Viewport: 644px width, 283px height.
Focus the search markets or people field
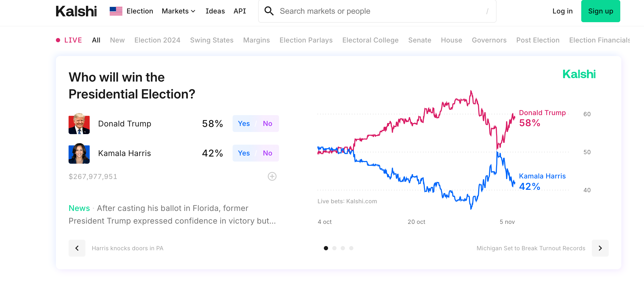pyautogui.click(x=380, y=11)
